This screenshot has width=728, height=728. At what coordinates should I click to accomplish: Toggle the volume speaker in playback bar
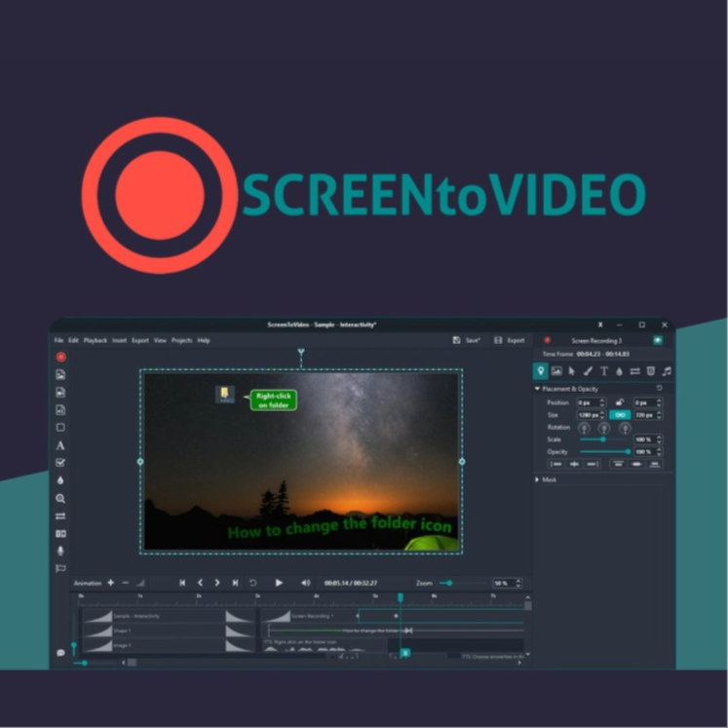pos(306,583)
